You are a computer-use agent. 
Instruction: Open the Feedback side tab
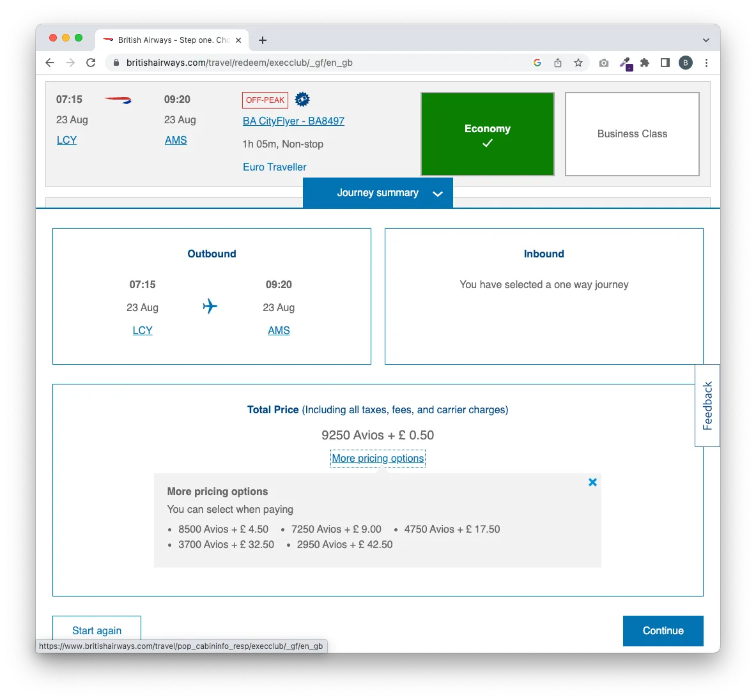(x=707, y=406)
